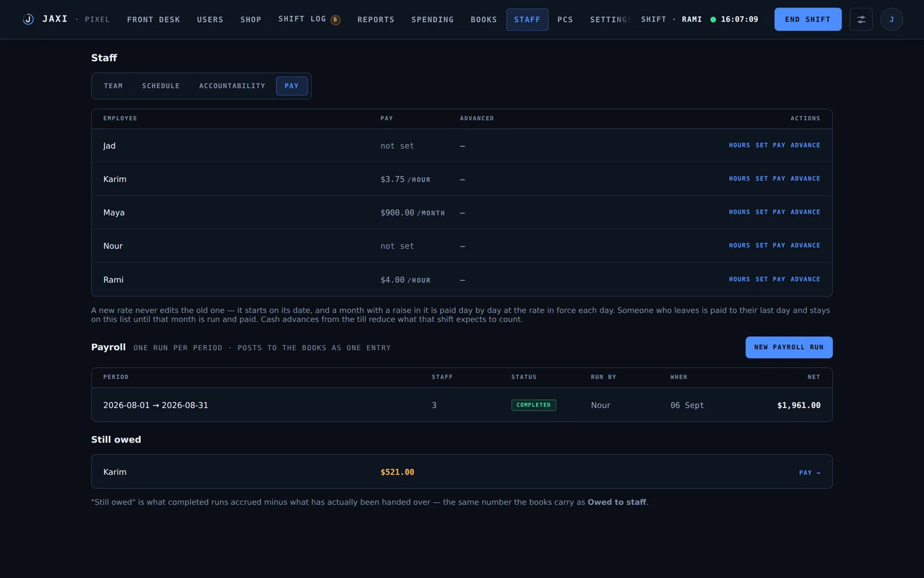
Task: Pay Karim's still-owed amount
Action: (810, 472)
